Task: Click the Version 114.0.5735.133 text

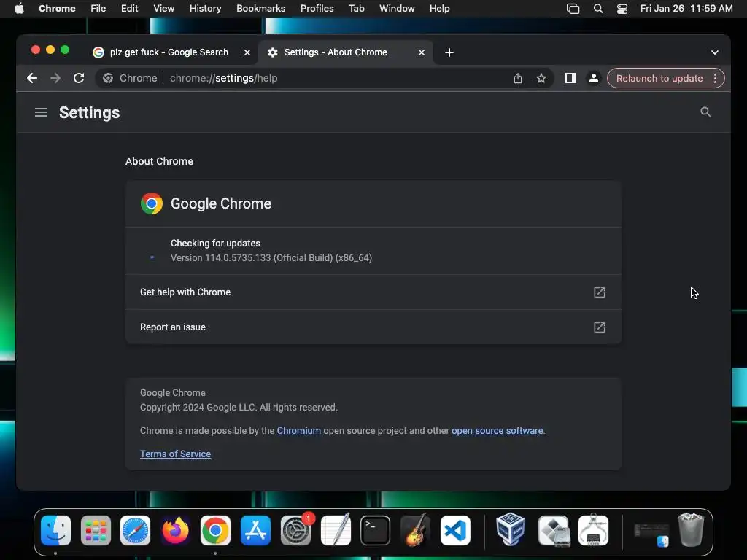Action: pos(271,257)
